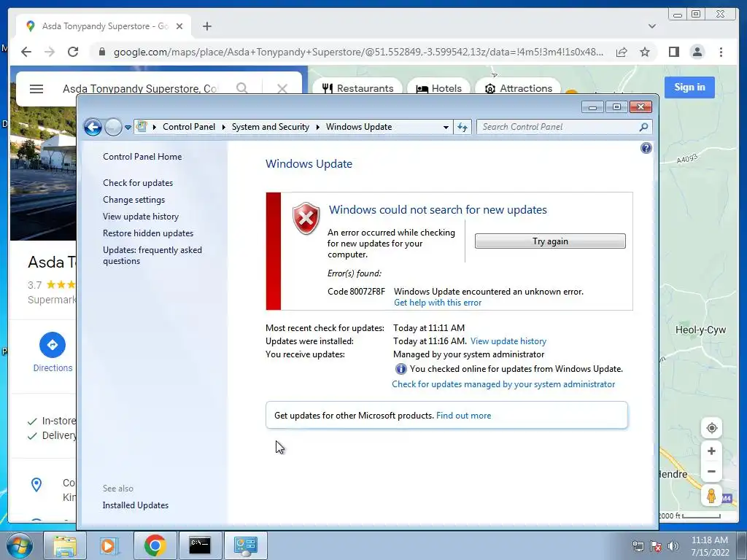The image size is (747, 560).
Task: Click the blue information icon
Action: click(400, 369)
